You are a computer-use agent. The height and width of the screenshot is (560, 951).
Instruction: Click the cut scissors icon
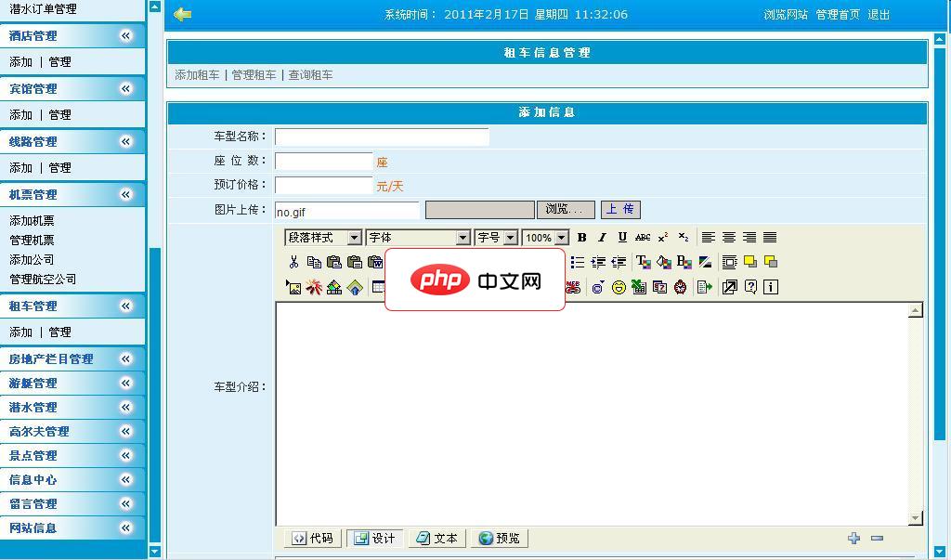click(293, 262)
